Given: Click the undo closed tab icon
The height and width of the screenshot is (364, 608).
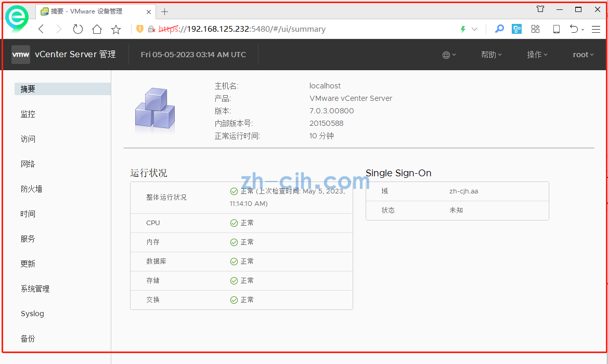Looking at the screenshot, I should click(x=574, y=29).
